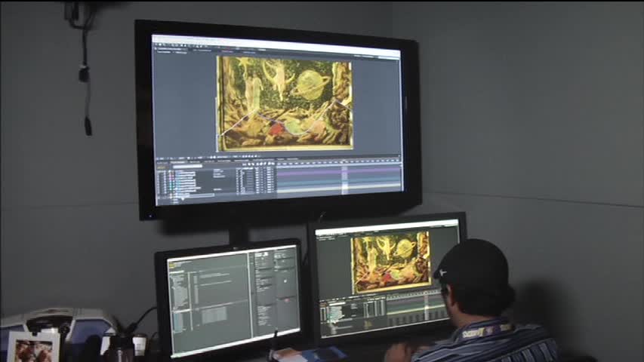Screen dimensions: 644x362
Task: Click the Saturn planet in large monitor's composition
Action: (x=312, y=83)
